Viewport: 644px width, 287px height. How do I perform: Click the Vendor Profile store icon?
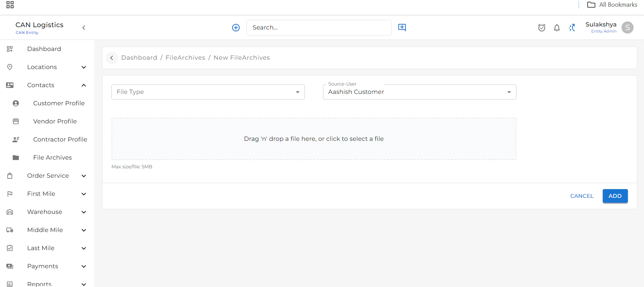(16, 121)
